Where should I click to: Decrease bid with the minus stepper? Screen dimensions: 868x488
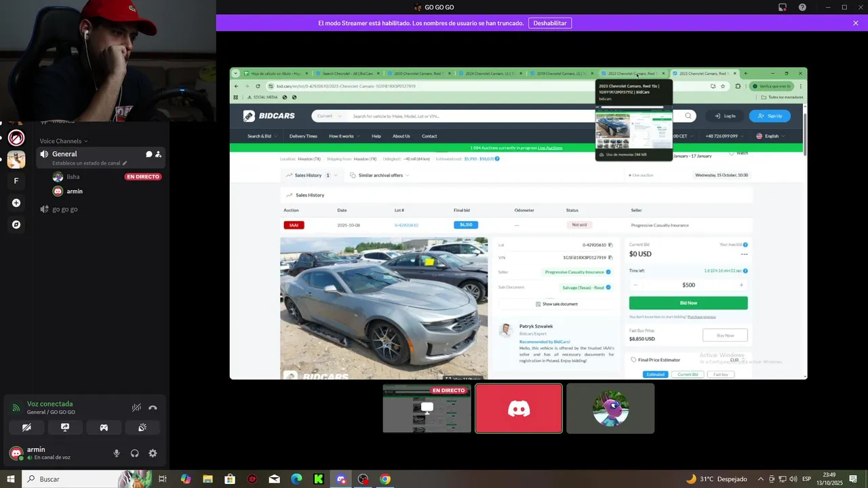click(635, 285)
